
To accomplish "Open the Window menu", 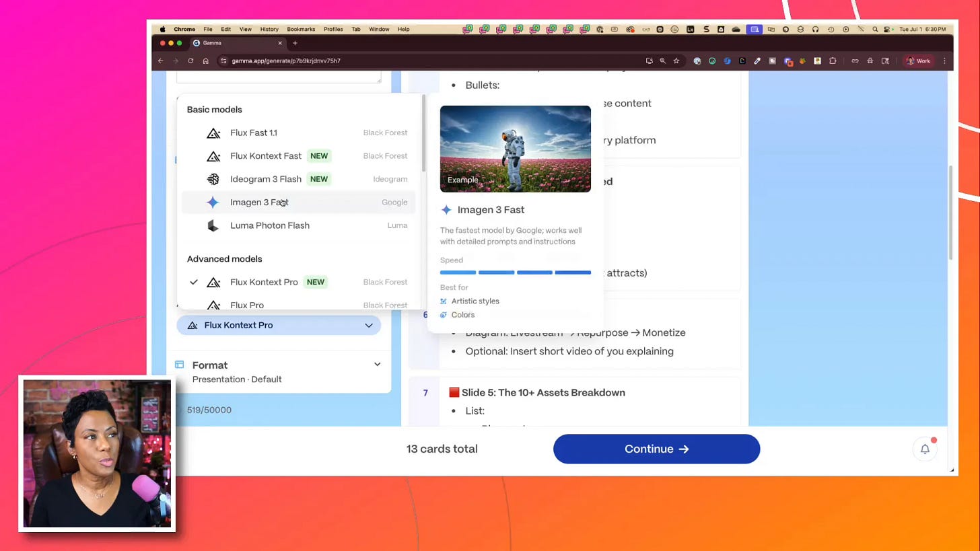I will [x=379, y=29].
